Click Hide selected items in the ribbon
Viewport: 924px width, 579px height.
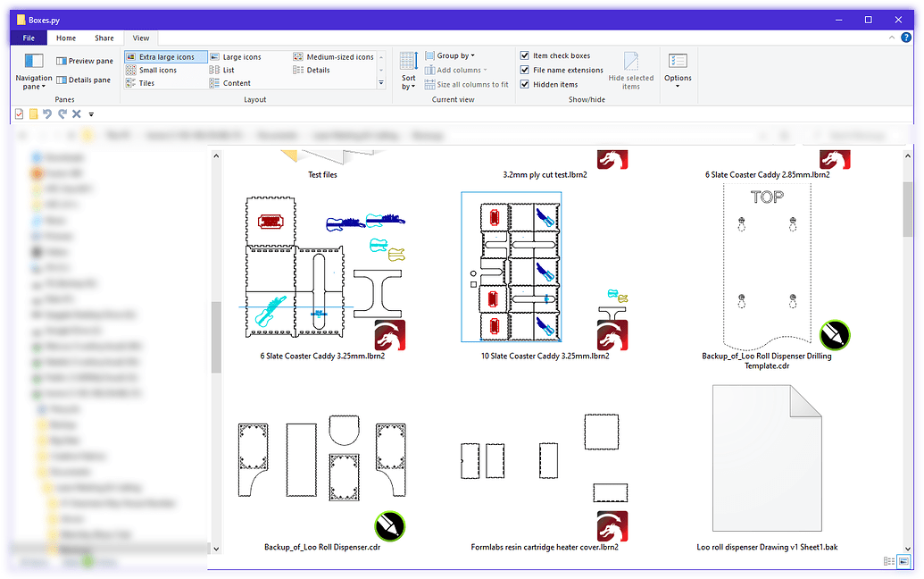632,71
